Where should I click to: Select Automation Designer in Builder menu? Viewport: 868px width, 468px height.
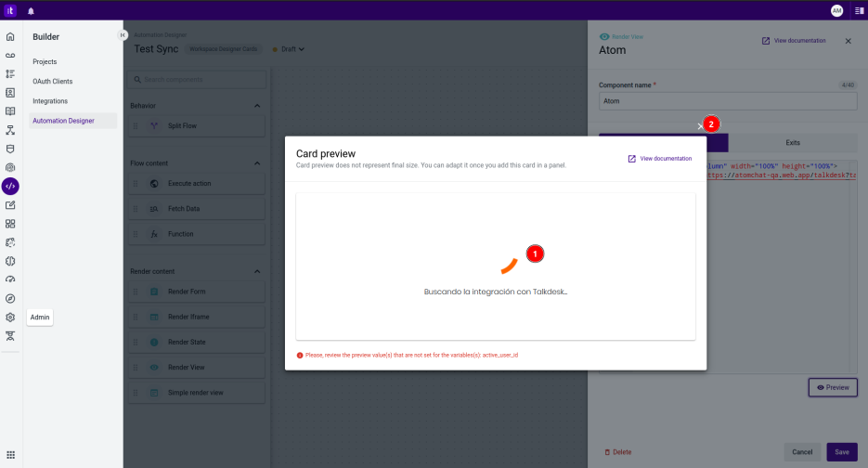click(x=63, y=121)
